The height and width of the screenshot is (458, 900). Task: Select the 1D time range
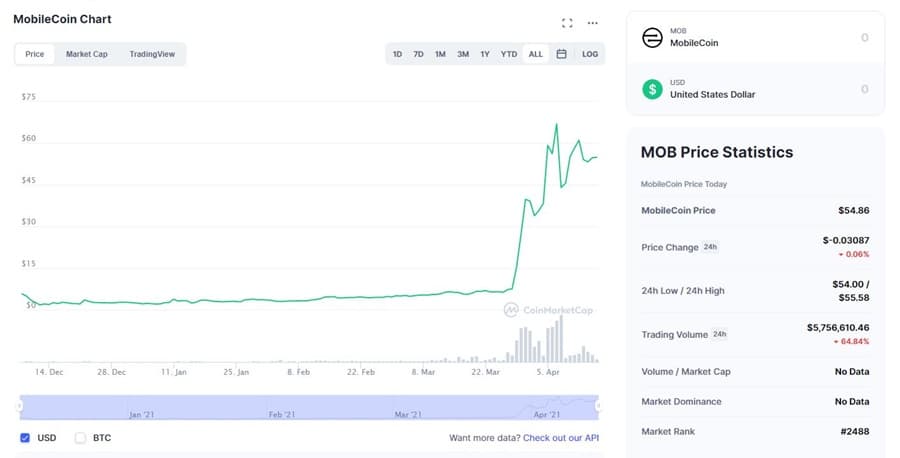[397, 54]
